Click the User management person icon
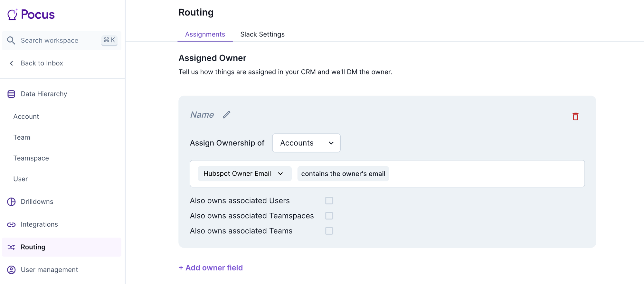644x284 pixels. (11, 270)
